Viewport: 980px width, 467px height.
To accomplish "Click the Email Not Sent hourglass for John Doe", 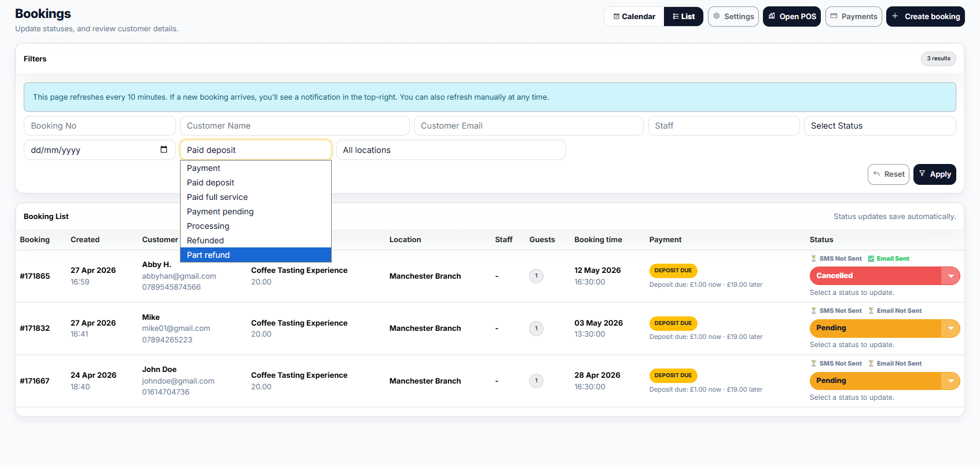I will point(871,364).
